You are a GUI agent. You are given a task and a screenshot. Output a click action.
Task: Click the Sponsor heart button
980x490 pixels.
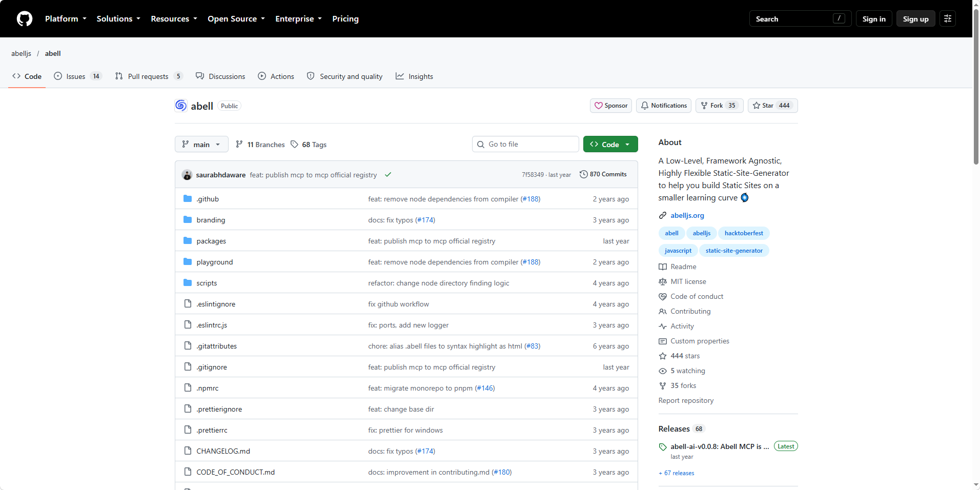(611, 106)
